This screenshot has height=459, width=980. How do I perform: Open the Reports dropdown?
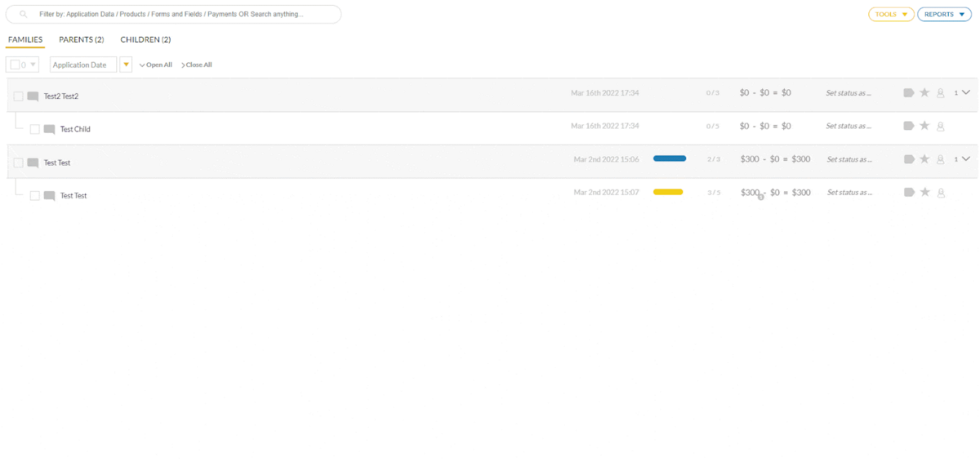click(943, 15)
